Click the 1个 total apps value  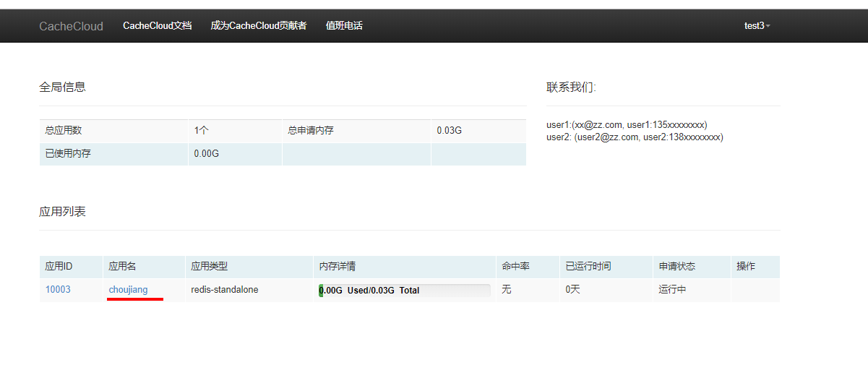pos(235,131)
